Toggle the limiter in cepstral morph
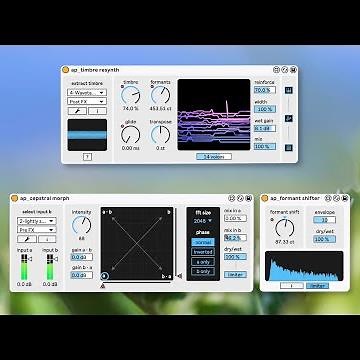The width and height of the screenshot is (360, 360). 235,275
